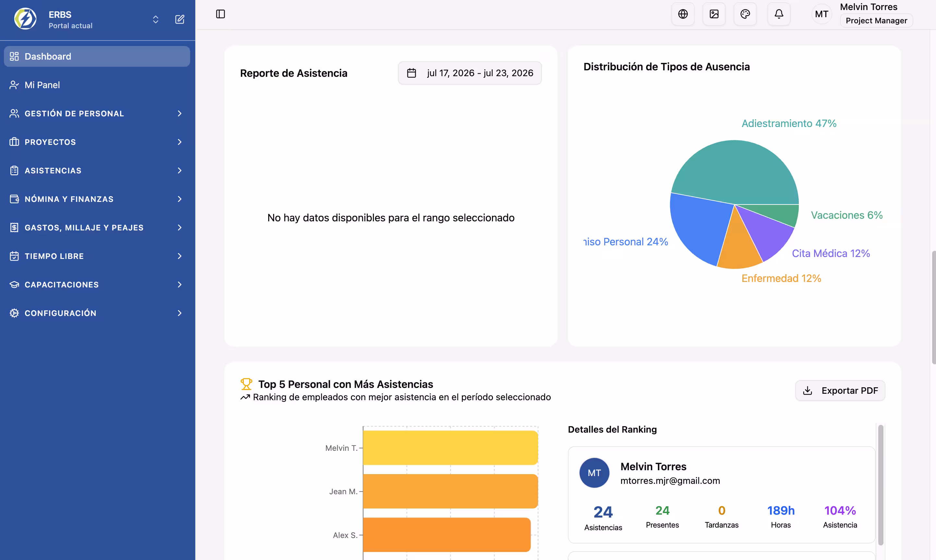Open the Asistencias menu item
This screenshot has height=560, width=936.
tap(97, 170)
